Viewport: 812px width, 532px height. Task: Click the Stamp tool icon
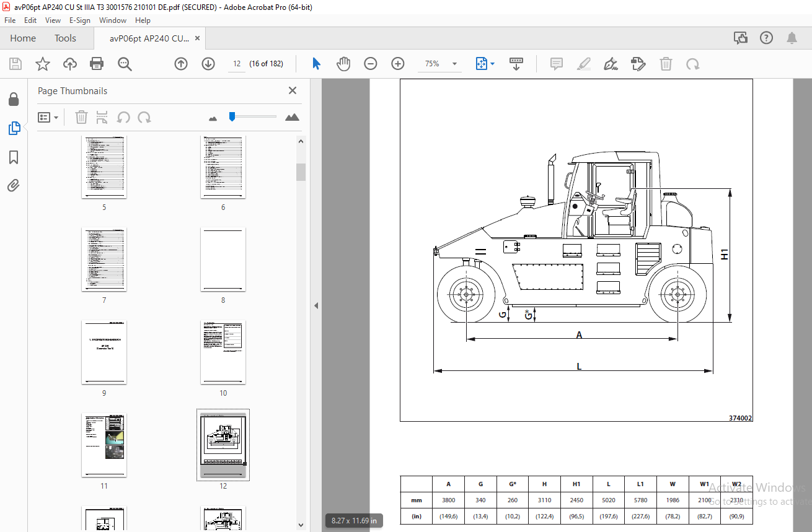638,64
